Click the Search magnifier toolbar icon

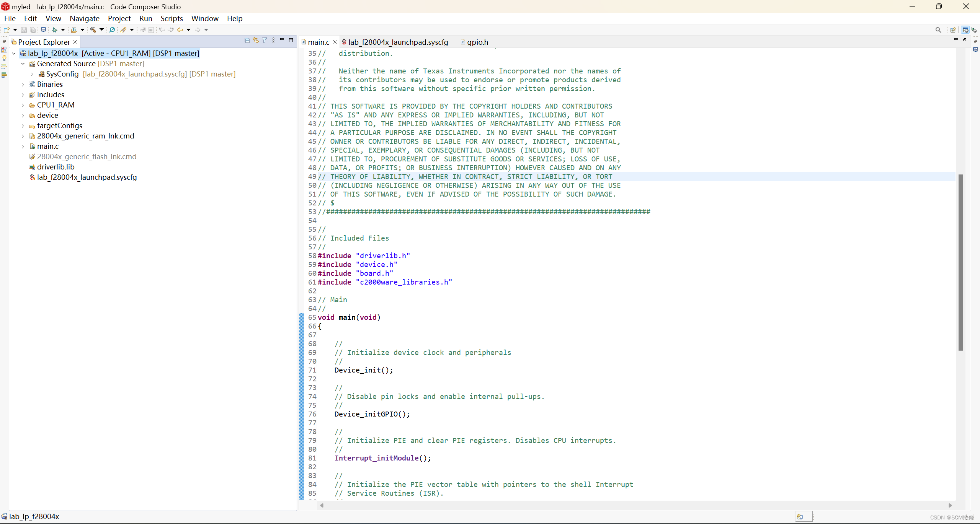tap(112, 30)
